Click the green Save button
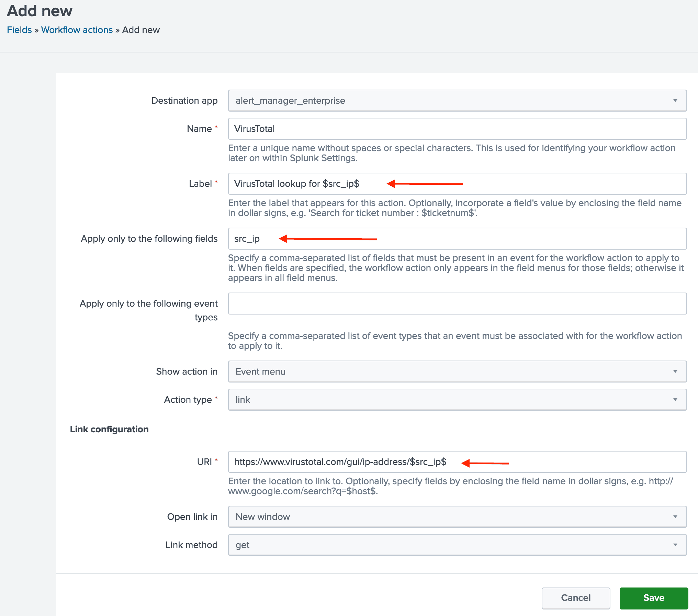The image size is (698, 616). [x=653, y=598]
